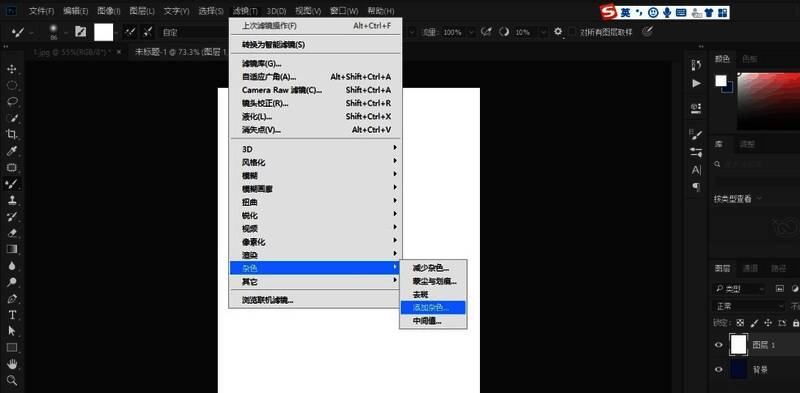Expand the 模糊 filter submenu

click(315, 175)
